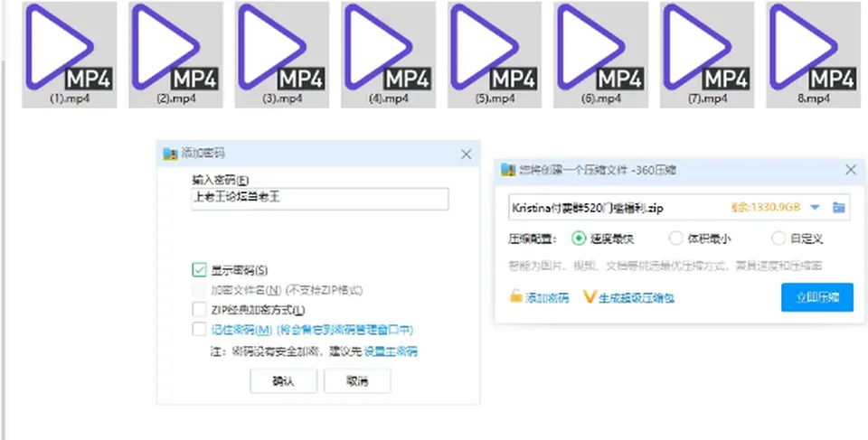868x440 pixels.
Task: Select the (2).mp4 video file
Action: [176, 54]
